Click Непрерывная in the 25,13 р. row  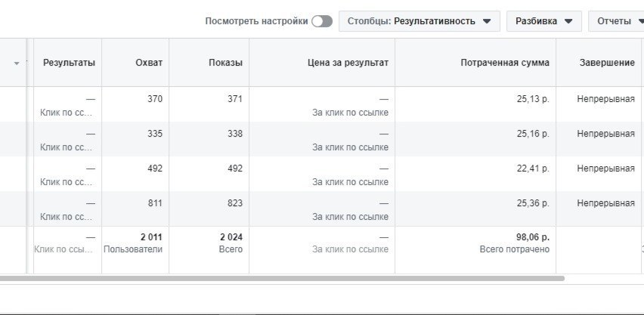[x=605, y=99]
